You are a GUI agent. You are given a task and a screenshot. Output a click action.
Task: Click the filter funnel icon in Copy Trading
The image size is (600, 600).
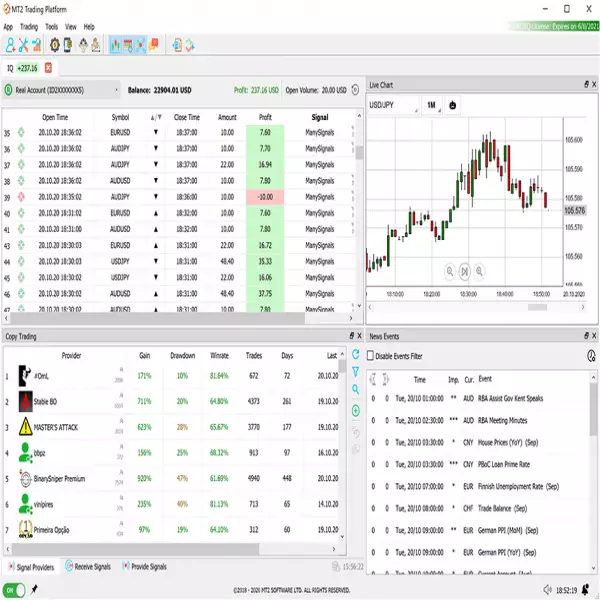tap(355, 372)
